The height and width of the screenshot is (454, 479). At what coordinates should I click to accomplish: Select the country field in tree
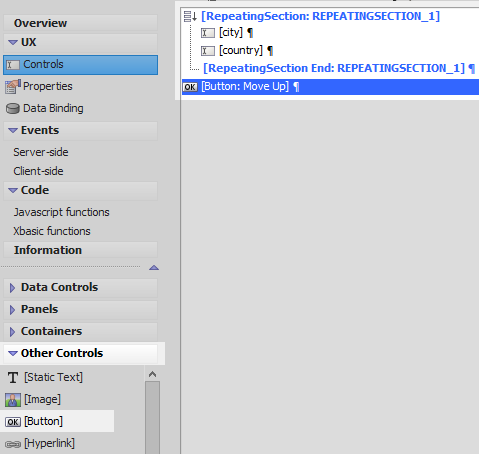(x=241, y=51)
